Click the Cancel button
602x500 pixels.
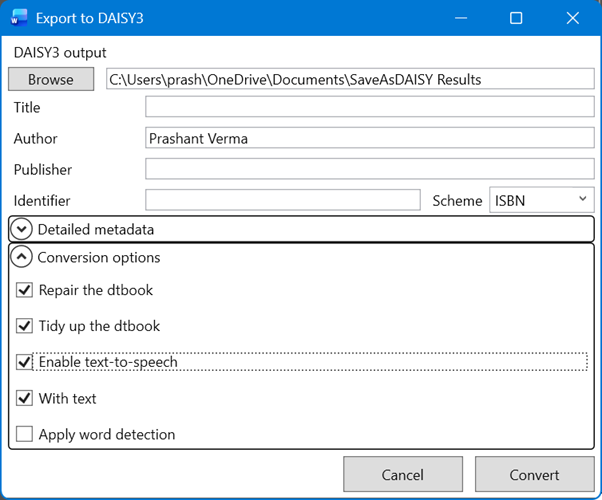pos(403,474)
